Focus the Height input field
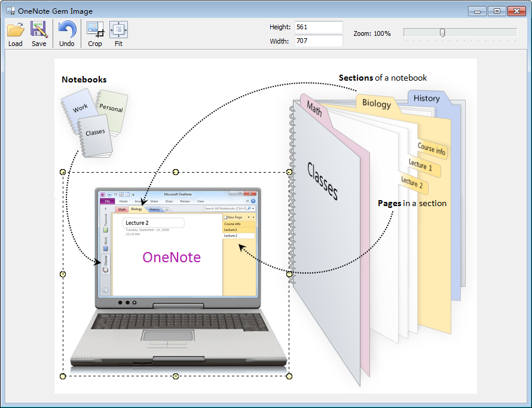The width and height of the screenshot is (532, 408). [319, 27]
